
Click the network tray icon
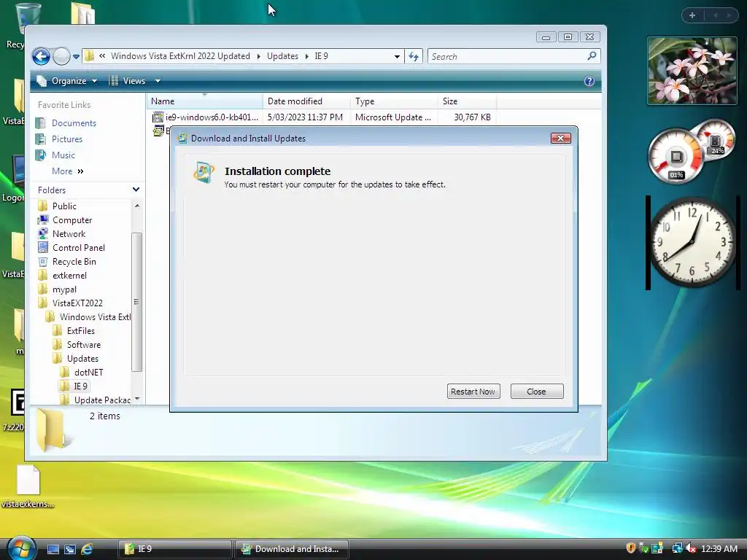(677, 548)
